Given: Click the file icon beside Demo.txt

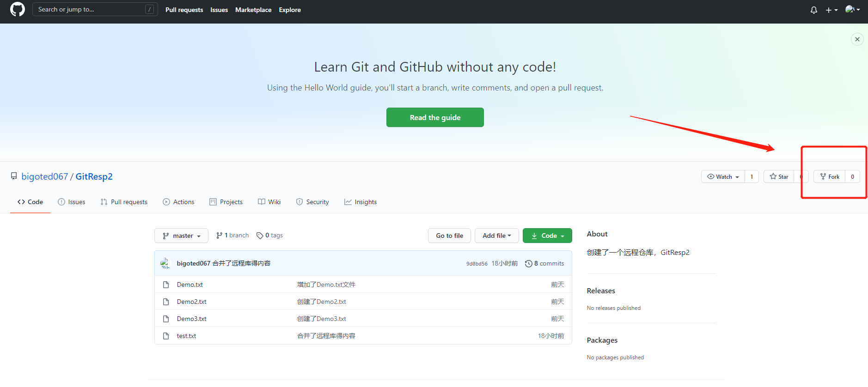Looking at the screenshot, I should (x=166, y=284).
